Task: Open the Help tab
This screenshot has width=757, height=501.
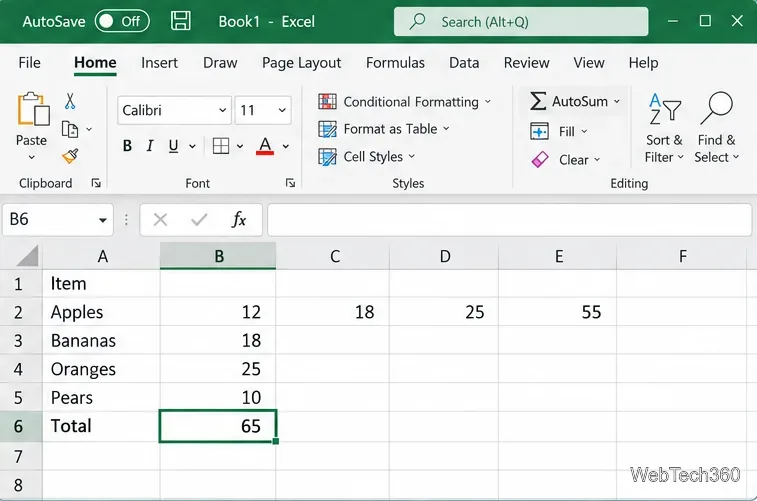Action: coord(643,63)
